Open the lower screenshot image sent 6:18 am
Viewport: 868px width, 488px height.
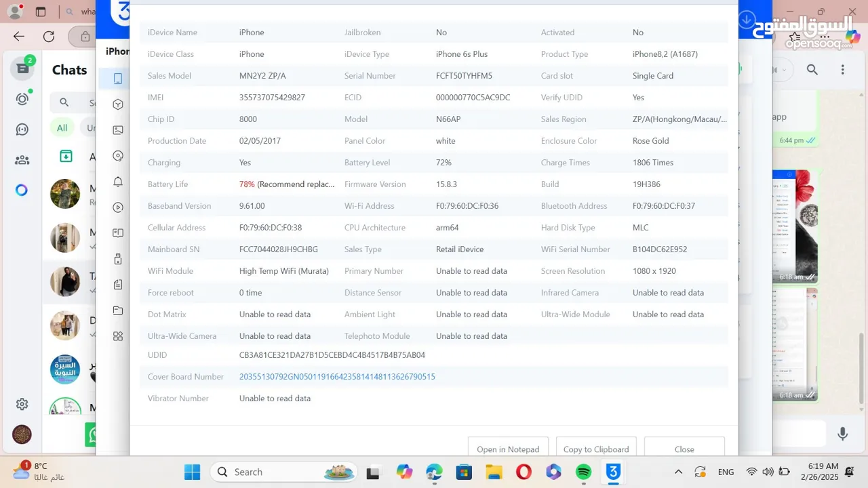pyautogui.click(x=795, y=344)
